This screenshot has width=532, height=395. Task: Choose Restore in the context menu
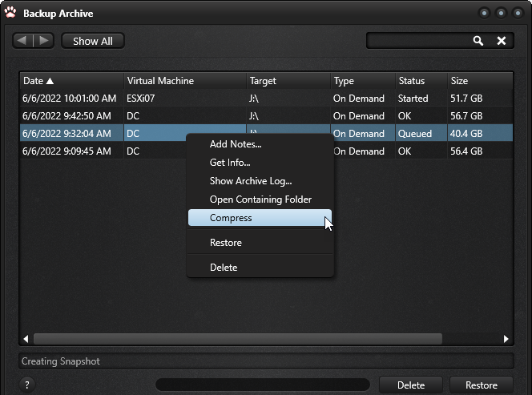[x=260, y=242]
